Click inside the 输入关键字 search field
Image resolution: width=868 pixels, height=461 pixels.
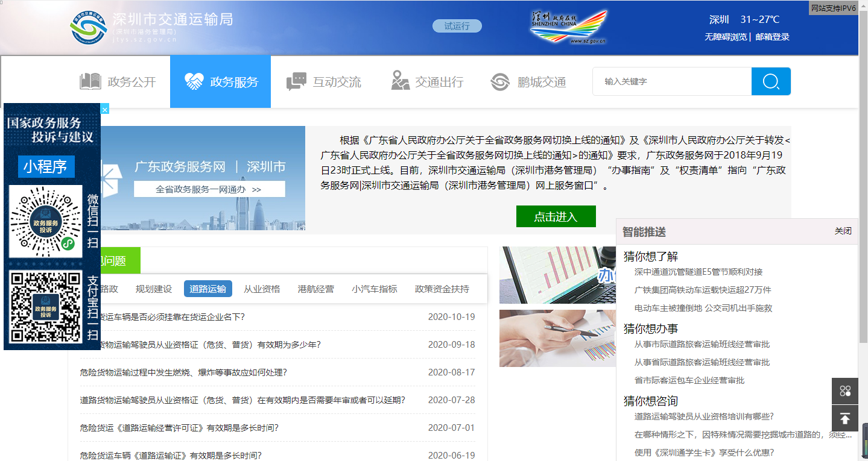[x=670, y=81]
